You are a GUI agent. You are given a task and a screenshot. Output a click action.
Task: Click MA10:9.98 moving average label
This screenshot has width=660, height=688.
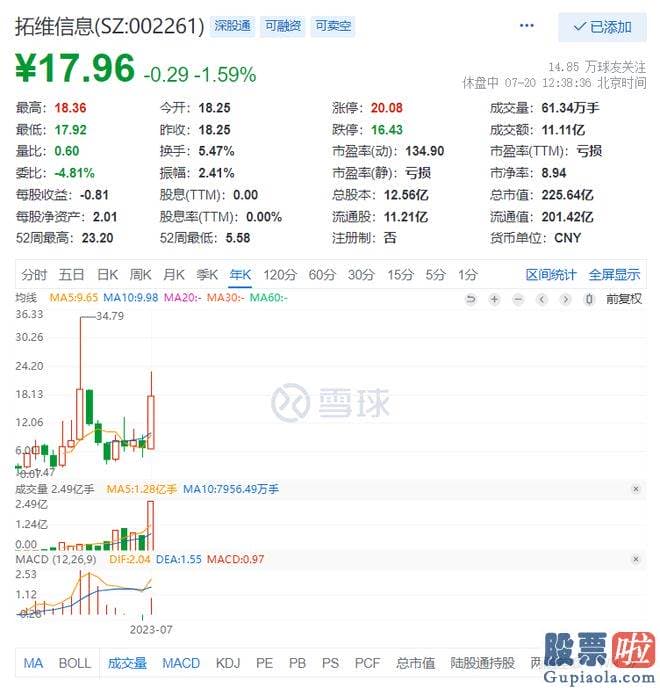(x=130, y=297)
